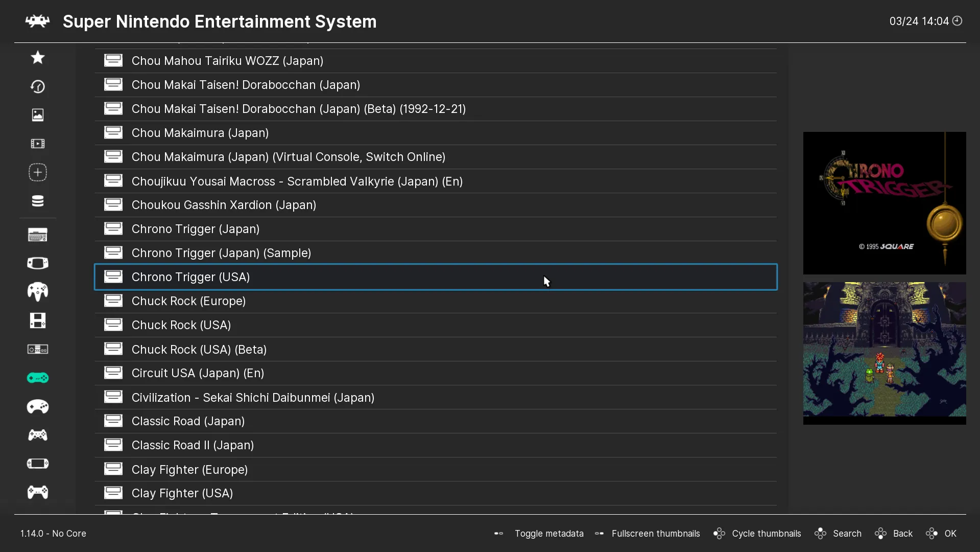This screenshot has height=552, width=980.
Task: Toggle metadata in the footer
Action: pos(548,534)
